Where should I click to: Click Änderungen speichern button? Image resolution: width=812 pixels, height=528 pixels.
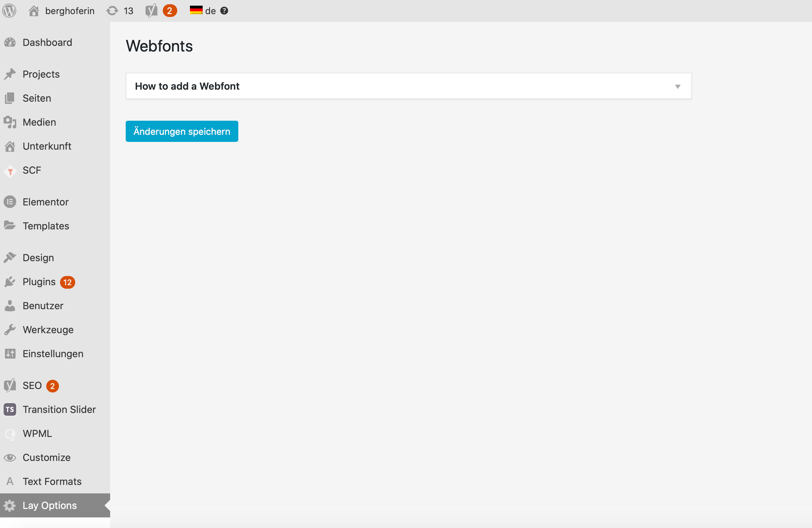coord(182,131)
